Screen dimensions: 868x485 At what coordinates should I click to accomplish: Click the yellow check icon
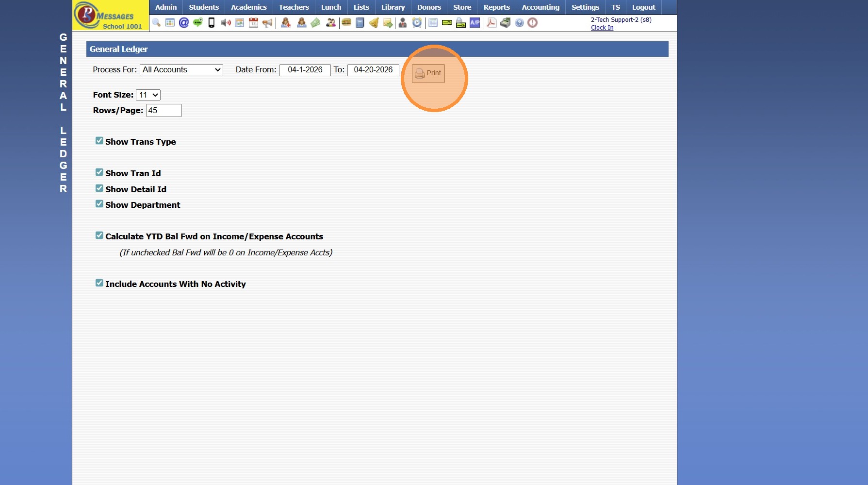point(447,23)
